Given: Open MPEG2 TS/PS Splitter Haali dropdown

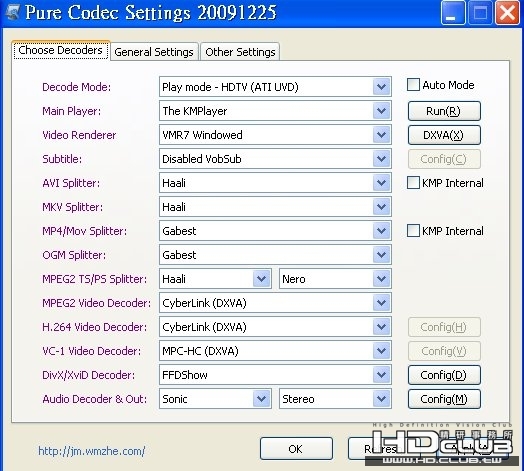Looking at the screenshot, I should 215,279.
